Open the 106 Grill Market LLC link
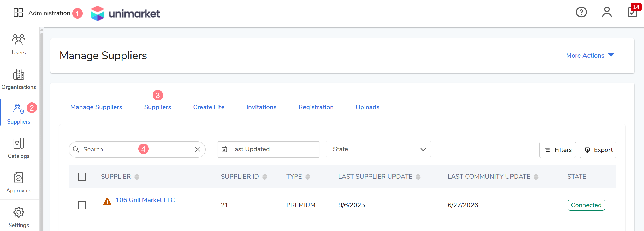Viewport: 644px width, 231px height. (145, 200)
